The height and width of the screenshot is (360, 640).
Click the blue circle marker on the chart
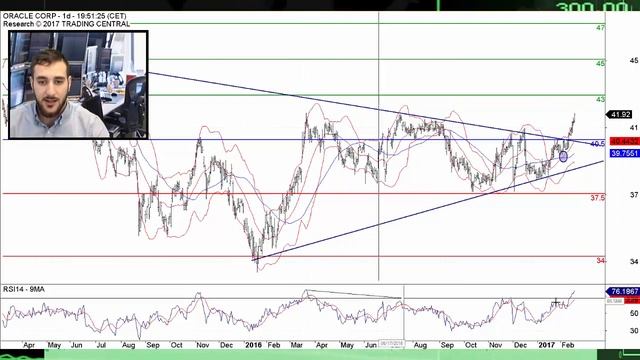[563, 156]
